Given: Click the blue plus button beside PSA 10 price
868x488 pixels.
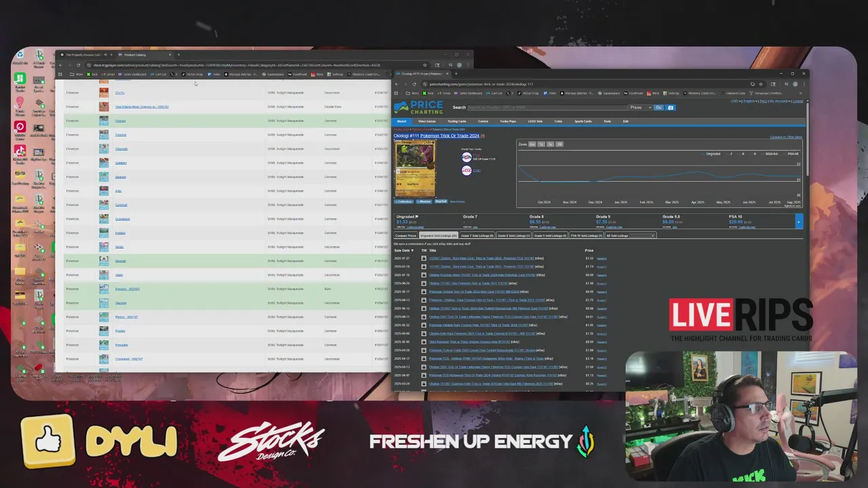Looking at the screenshot, I should pos(798,222).
